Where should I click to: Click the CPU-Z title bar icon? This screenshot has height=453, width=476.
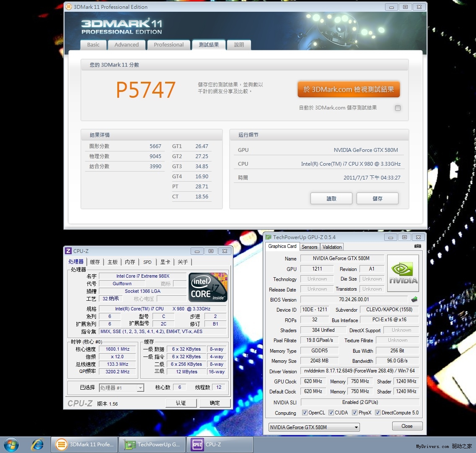point(68,251)
